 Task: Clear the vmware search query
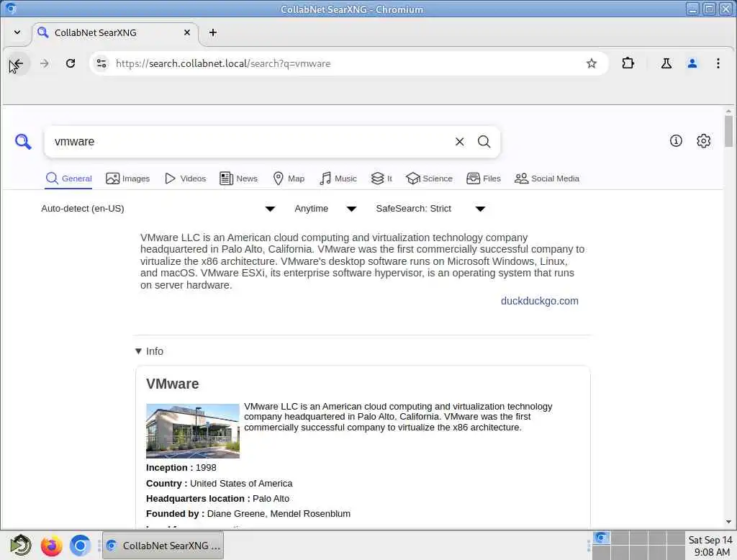coord(460,142)
